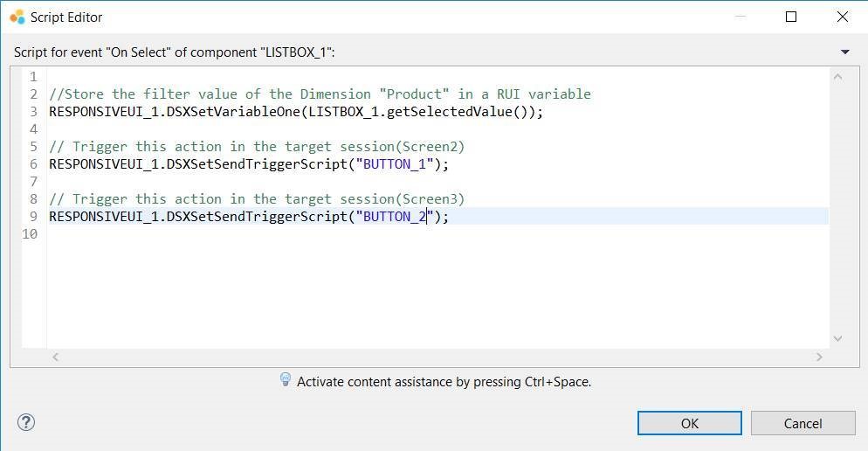Click the "BUTTON_1" string on line 6
Viewport: 868px width, 451px height.
(395, 164)
